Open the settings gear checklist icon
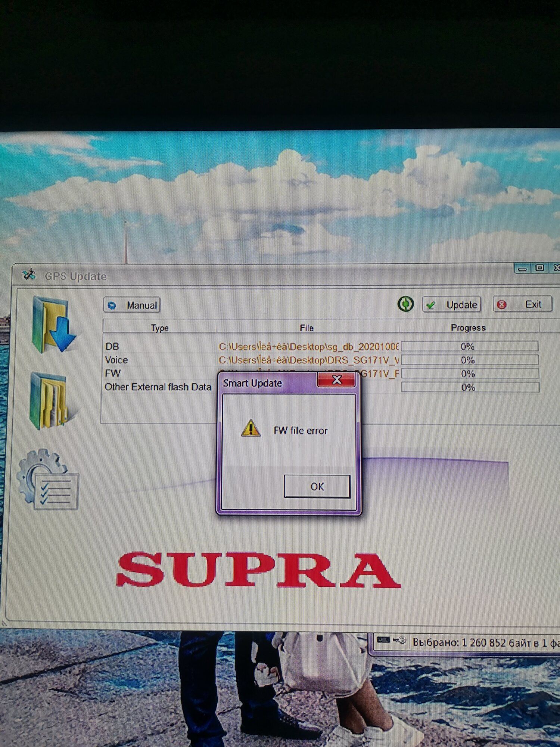The image size is (560, 747). pyautogui.click(x=47, y=480)
